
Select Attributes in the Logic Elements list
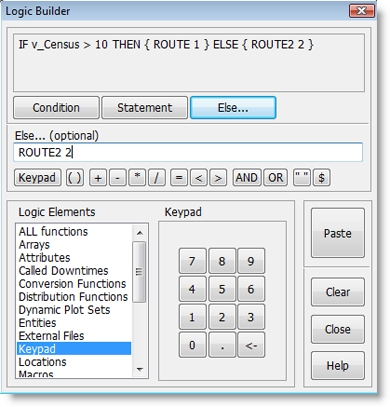click(x=74, y=257)
